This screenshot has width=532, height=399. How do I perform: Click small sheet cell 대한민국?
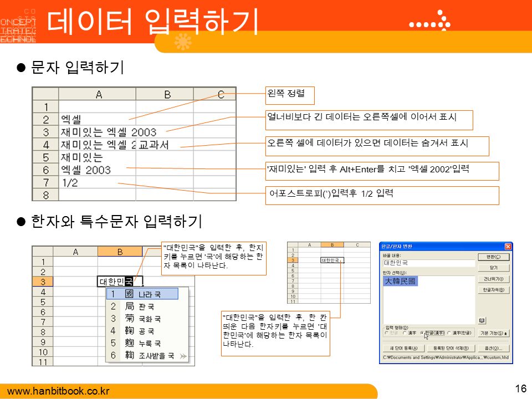tap(332, 260)
